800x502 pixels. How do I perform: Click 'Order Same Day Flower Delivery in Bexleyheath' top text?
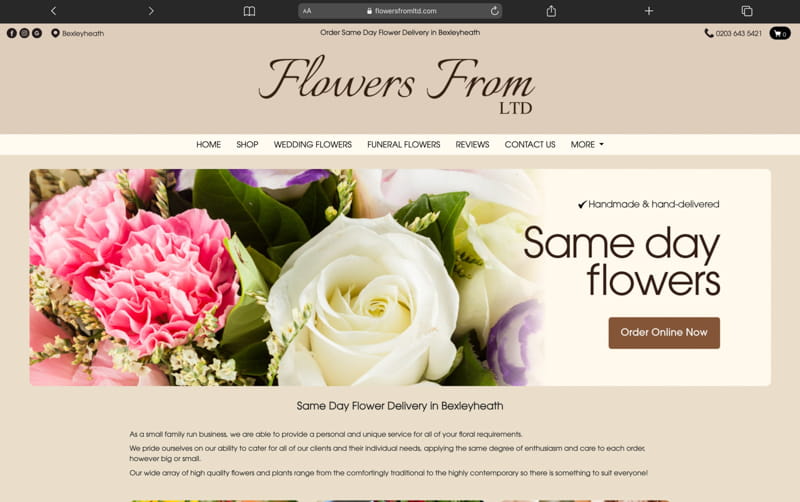click(x=400, y=33)
